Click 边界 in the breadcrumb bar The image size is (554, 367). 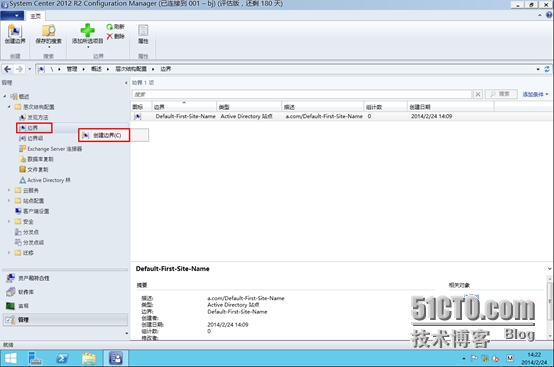[x=165, y=69]
